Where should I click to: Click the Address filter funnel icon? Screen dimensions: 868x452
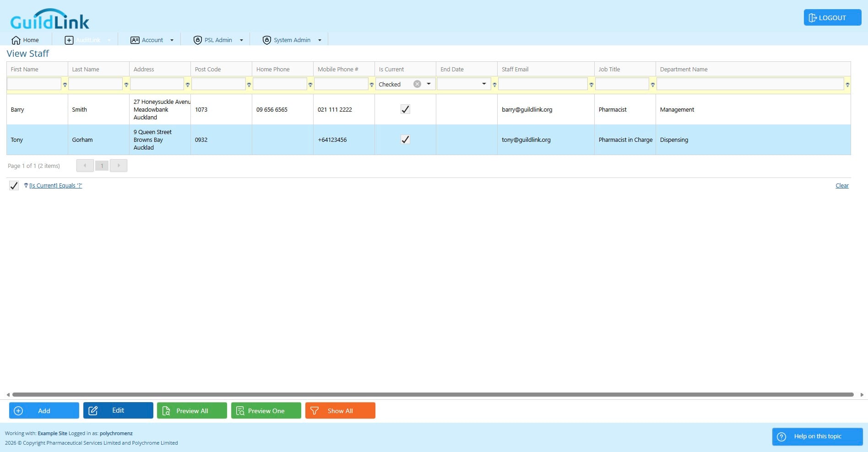pyautogui.click(x=188, y=85)
